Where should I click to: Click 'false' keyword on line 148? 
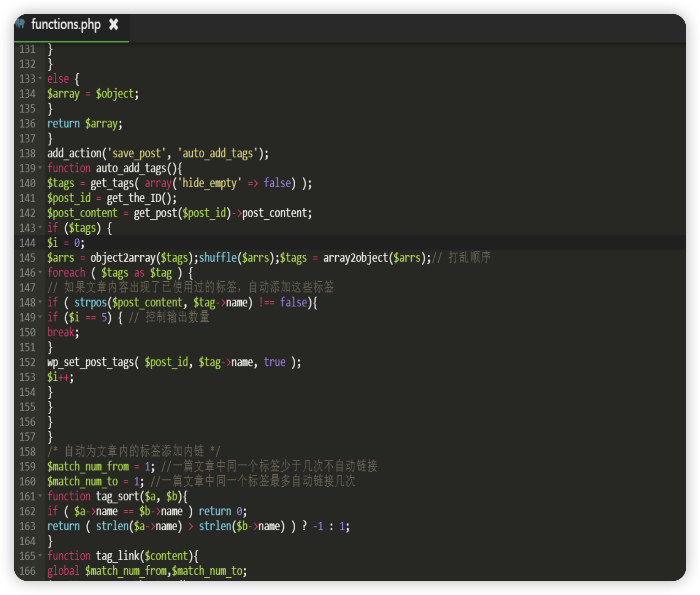pos(294,303)
